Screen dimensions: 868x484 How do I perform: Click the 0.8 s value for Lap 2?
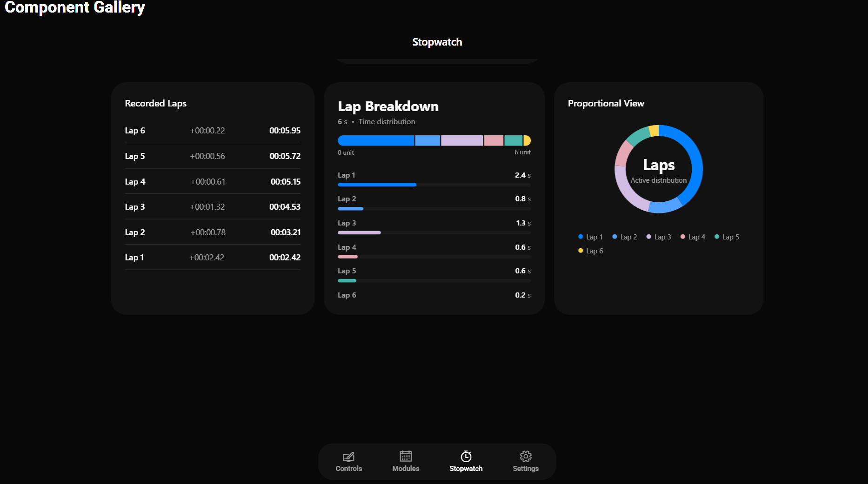523,199
